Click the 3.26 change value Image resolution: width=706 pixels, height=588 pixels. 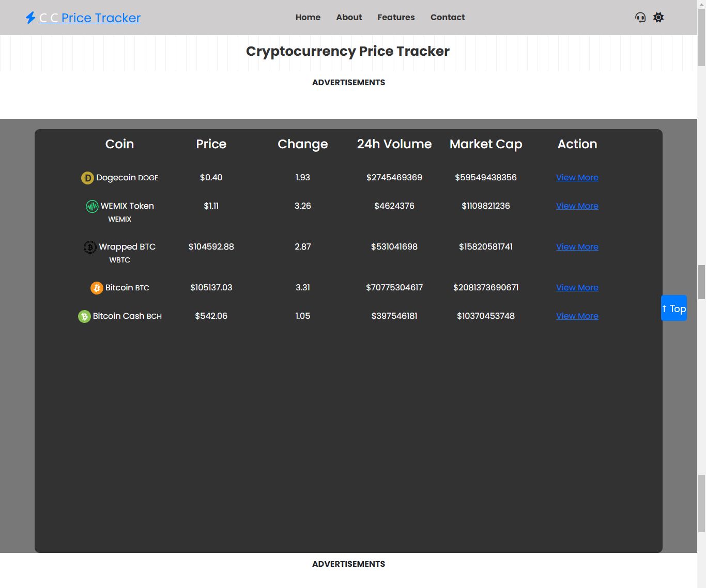coord(303,206)
